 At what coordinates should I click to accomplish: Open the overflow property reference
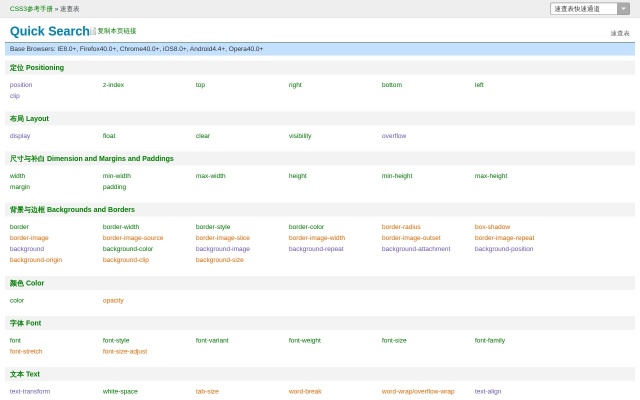[x=394, y=136]
